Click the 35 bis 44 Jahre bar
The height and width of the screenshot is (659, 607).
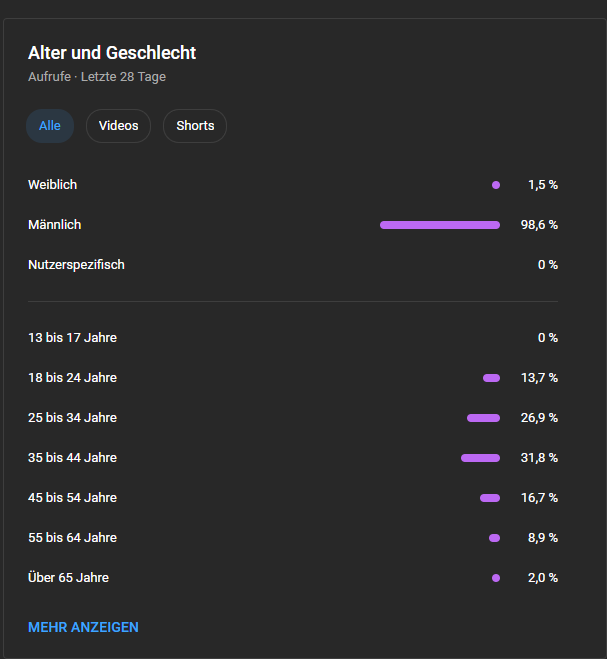pos(480,458)
